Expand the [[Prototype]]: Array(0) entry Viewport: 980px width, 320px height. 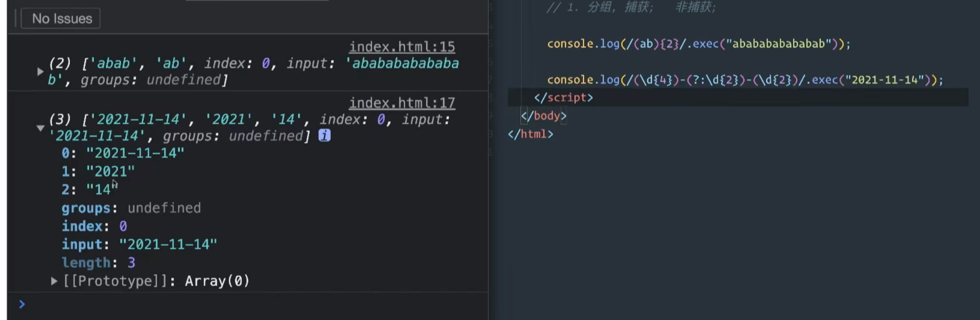[x=54, y=281]
